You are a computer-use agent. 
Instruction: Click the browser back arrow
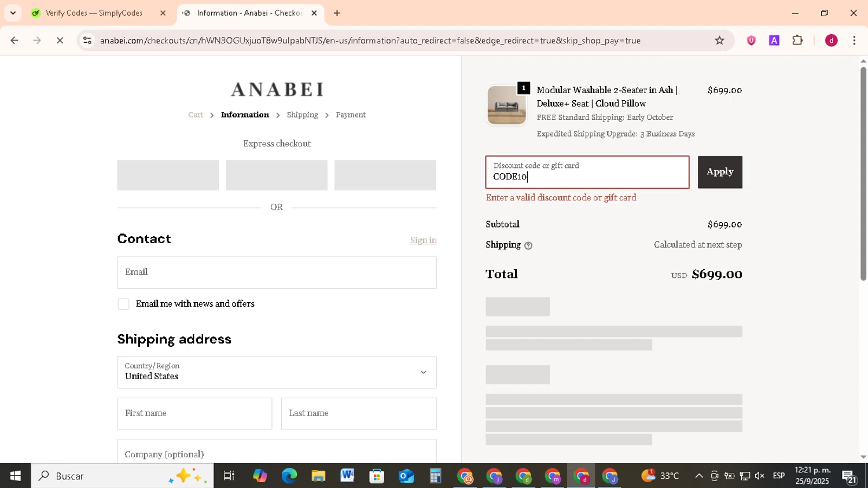14,41
